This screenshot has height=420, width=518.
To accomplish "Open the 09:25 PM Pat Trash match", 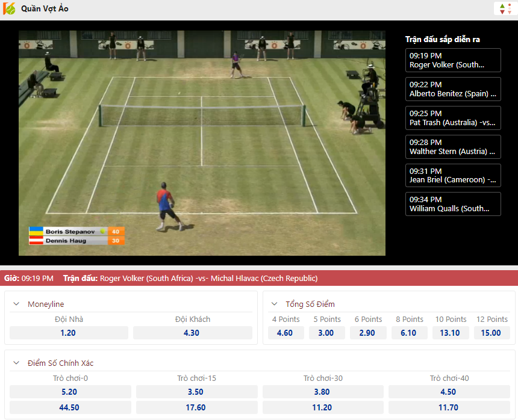I will pos(453,118).
